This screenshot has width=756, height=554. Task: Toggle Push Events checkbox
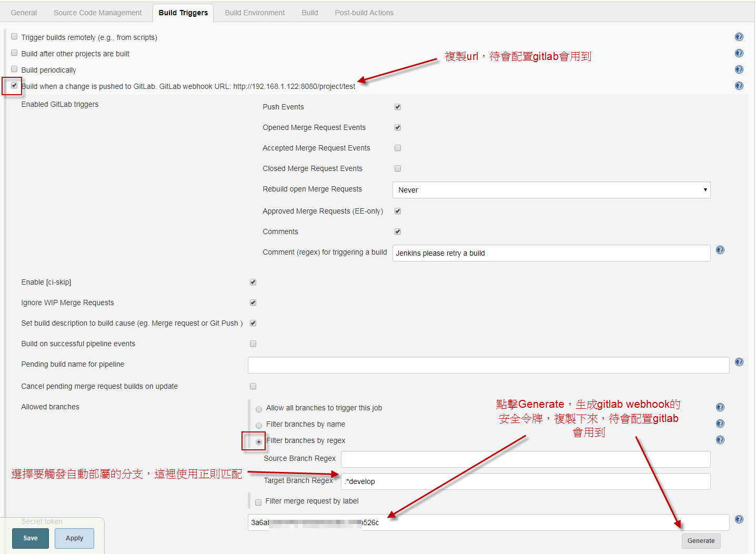[x=398, y=107]
